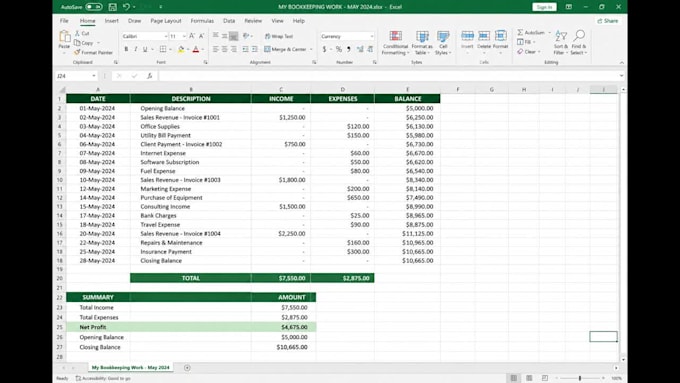
Task: Switch to the Formulas tab
Action: [202, 21]
